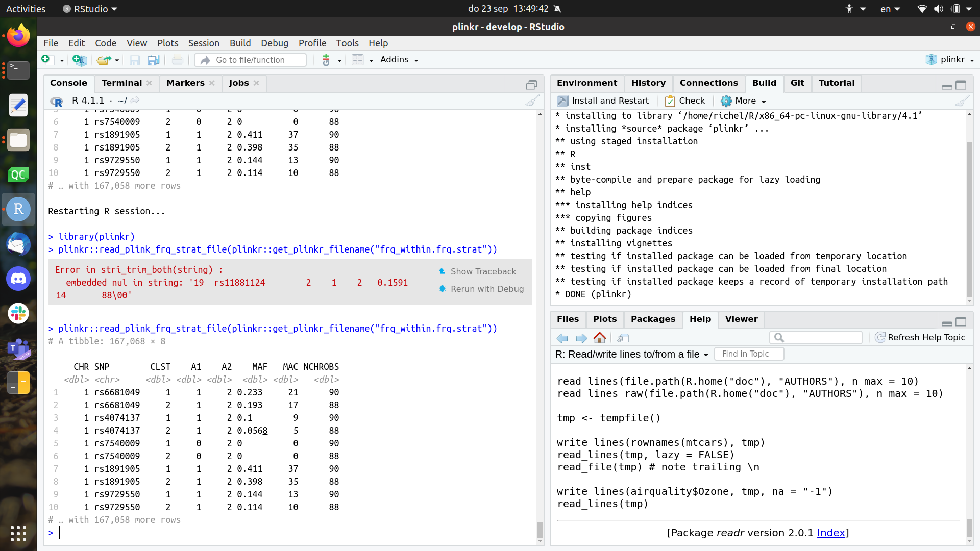
Task: Create a new file
Action: click(46, 60)
